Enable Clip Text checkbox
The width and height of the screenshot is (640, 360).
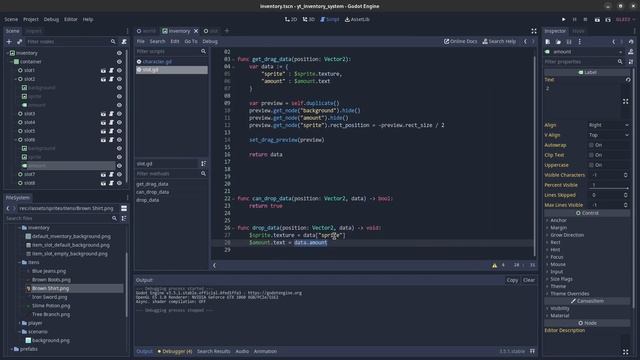point(591,155)
